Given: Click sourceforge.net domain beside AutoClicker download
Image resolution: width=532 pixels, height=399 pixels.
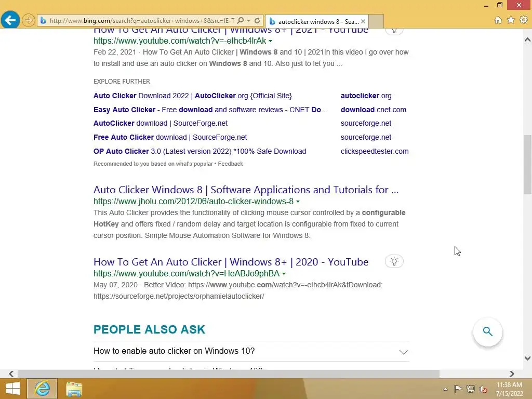Looking at the screenshot, I should pos(366,123).
